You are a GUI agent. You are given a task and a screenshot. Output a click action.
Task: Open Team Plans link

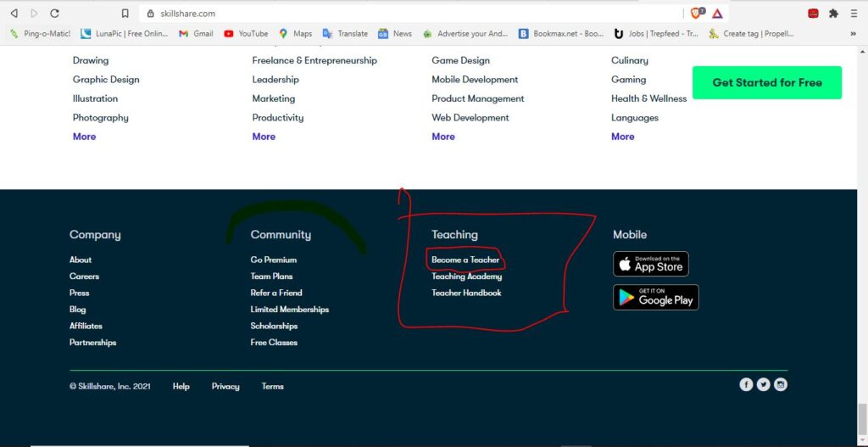271,277
